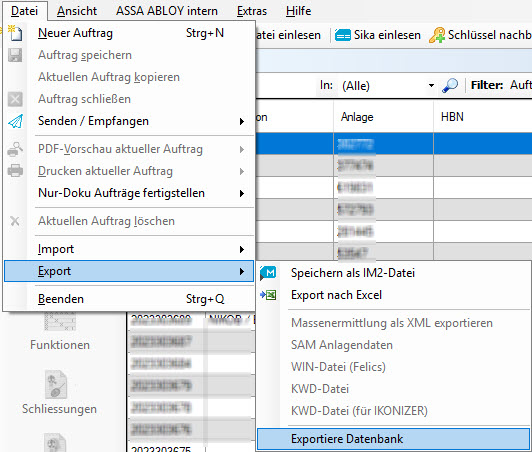Click the Aktuellen Auftrag löschen X icon
532x452 pixels.
tap(15, 221)
